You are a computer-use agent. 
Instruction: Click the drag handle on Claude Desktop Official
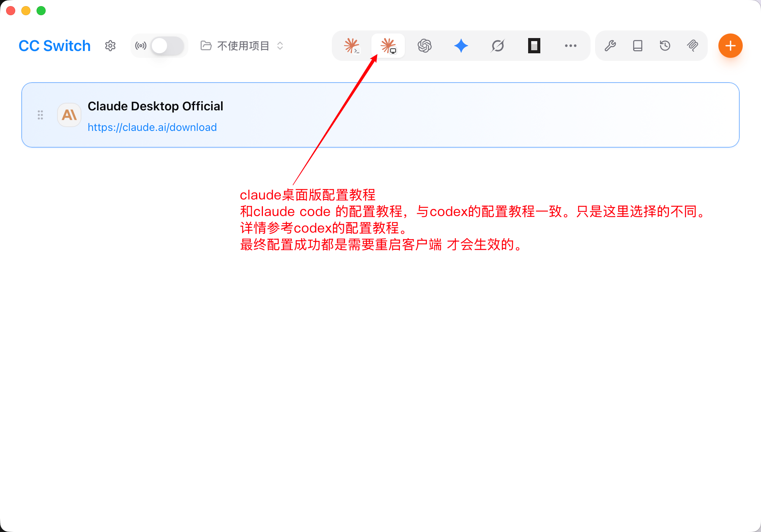pyautogui.click(x=40, y=115)
